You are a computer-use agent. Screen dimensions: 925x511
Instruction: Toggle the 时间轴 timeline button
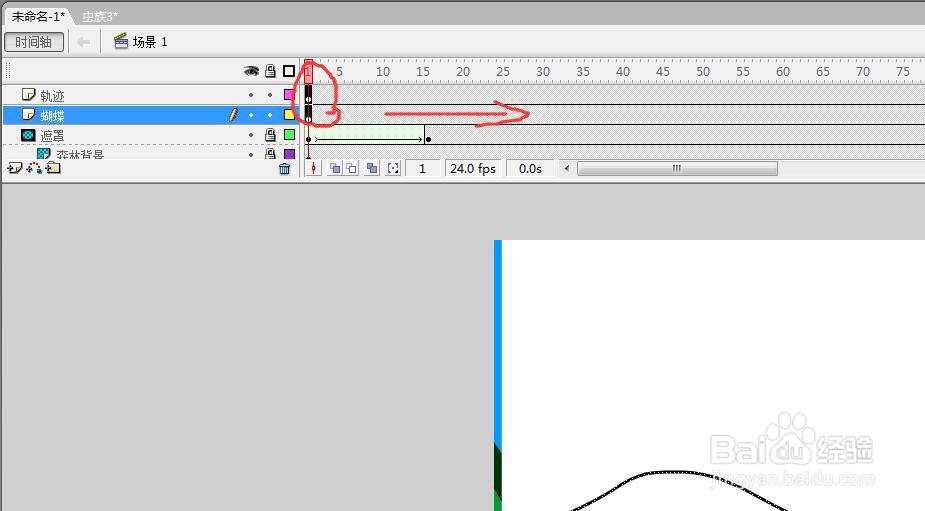click(34, 42)
